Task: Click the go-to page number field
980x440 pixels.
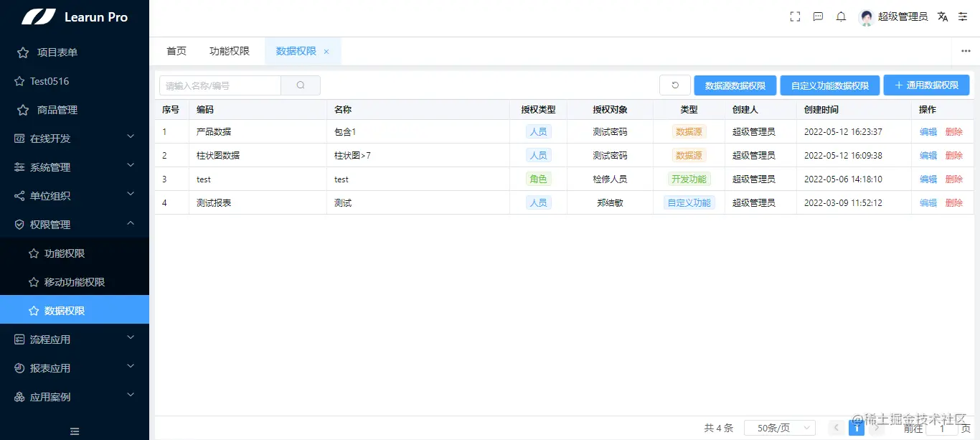Action: (942, 428)
